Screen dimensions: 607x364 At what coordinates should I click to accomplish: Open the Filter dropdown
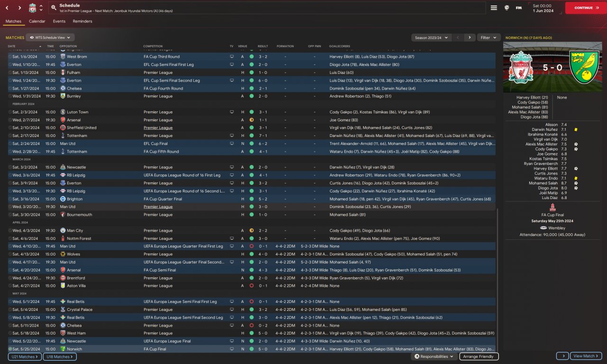(x=488, y=37)
